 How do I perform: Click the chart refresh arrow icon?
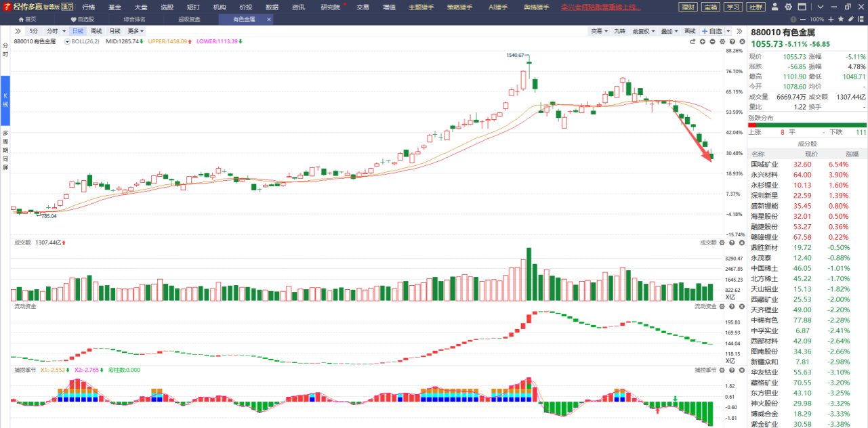(693, 41)
